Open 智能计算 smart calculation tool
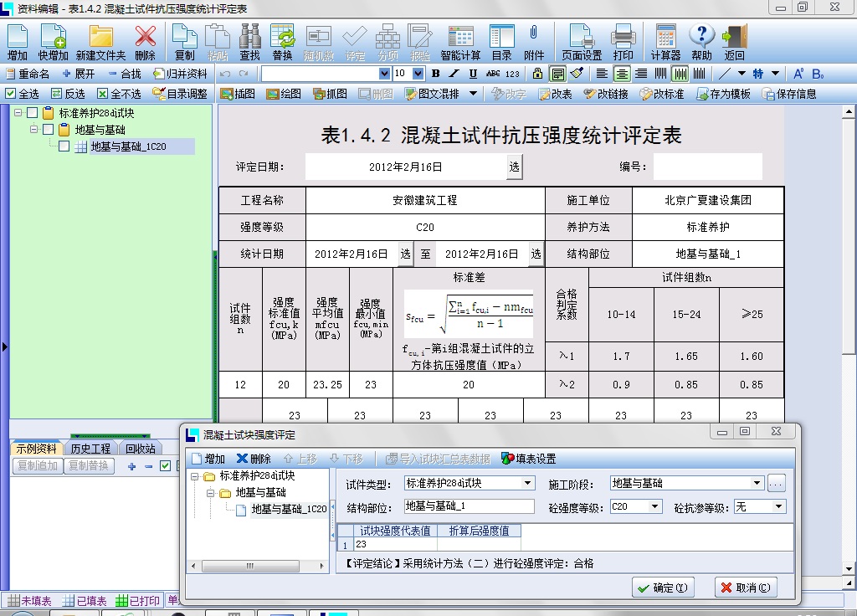 point(460,42)
